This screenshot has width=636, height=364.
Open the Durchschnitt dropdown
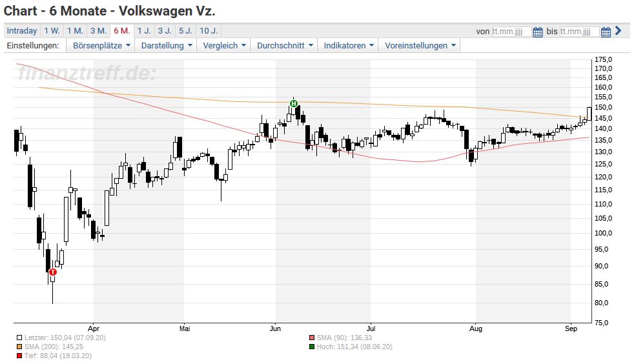coord(285,45)
